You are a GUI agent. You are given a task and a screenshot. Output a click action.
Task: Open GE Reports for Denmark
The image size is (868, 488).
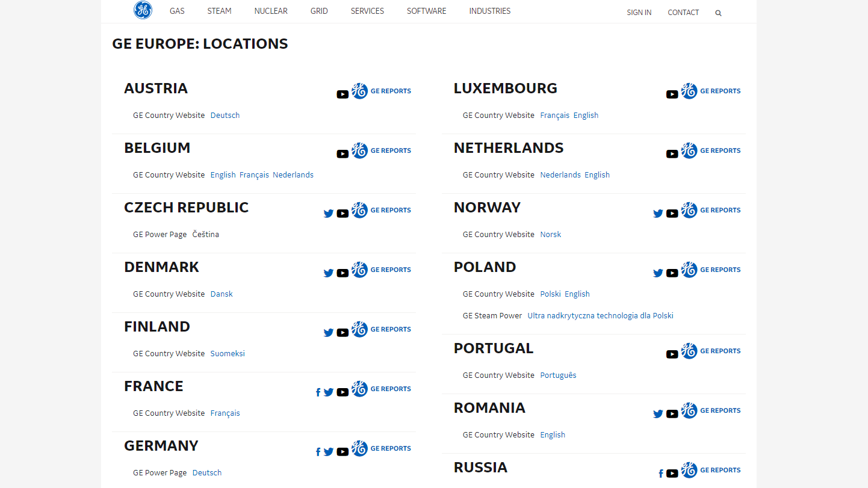(382, 270)
